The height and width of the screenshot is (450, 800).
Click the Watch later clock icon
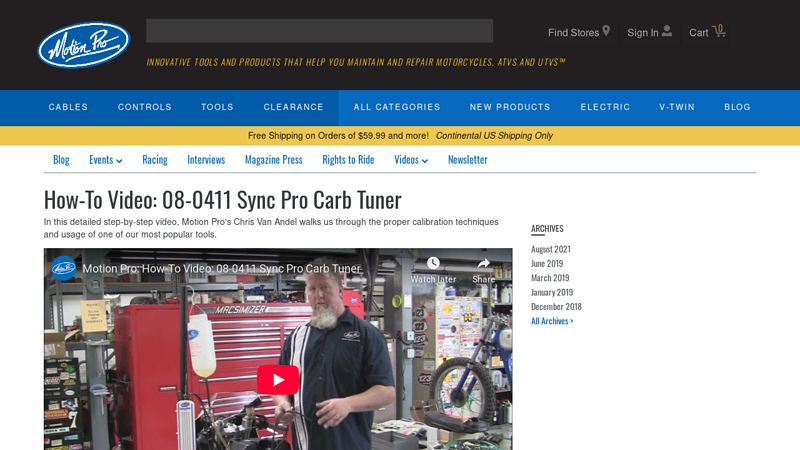pos(433,264)
